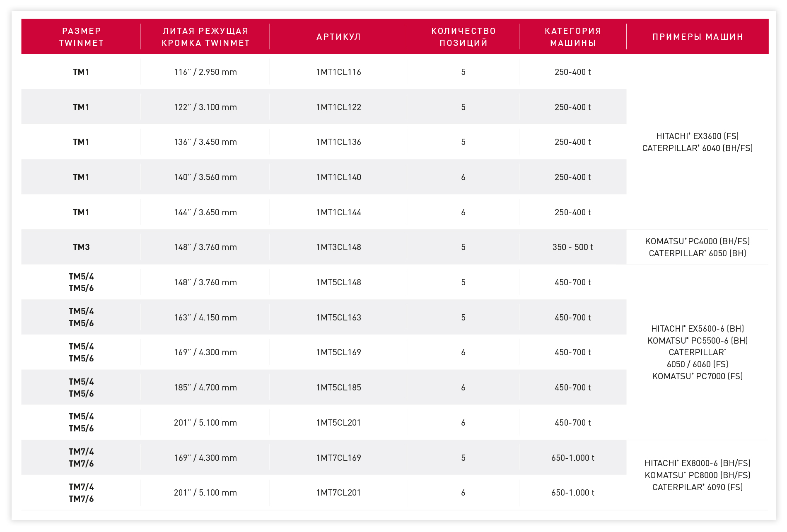This screenshot has width=787, height=532.
Task: Click the HITACHI EX3600 (FS) machine example
Action: click(x=698, y=136)
